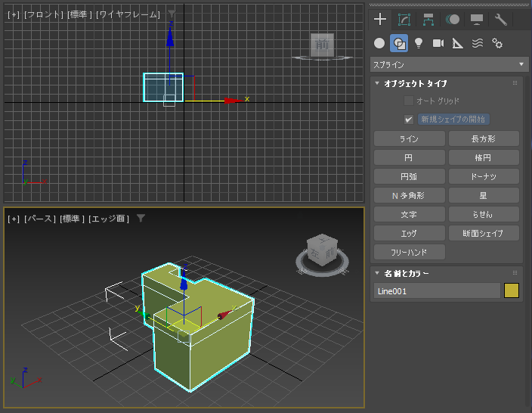Image resolution: width=532 pixels, height=413 pixels.
Task: Click the 新規シェイプの開始 button
Action: (453, 120)
